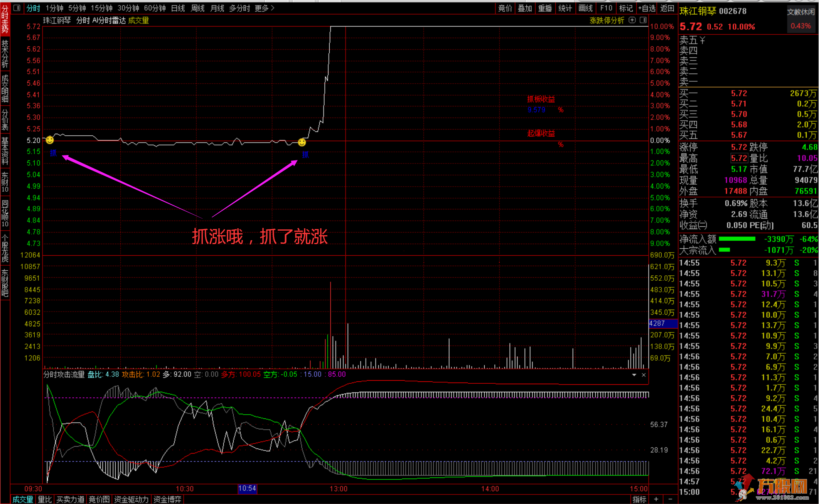Open the 文教休闲 sector box
The image size is (819, 504).
click(x=801, y=19)
